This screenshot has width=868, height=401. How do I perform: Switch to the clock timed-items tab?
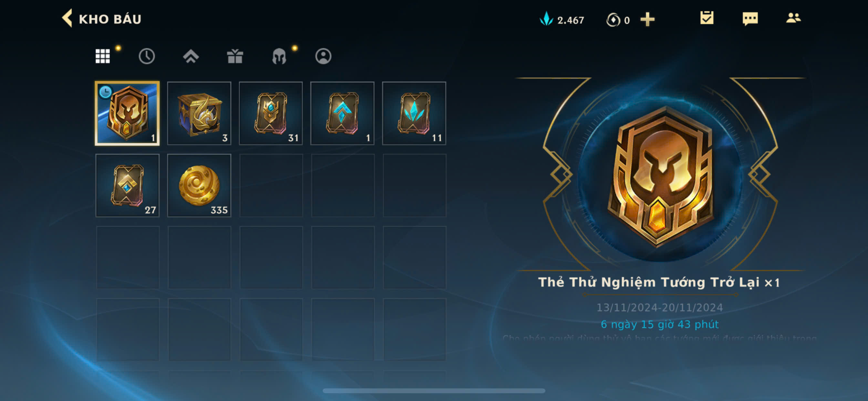(x=147, y=56)
